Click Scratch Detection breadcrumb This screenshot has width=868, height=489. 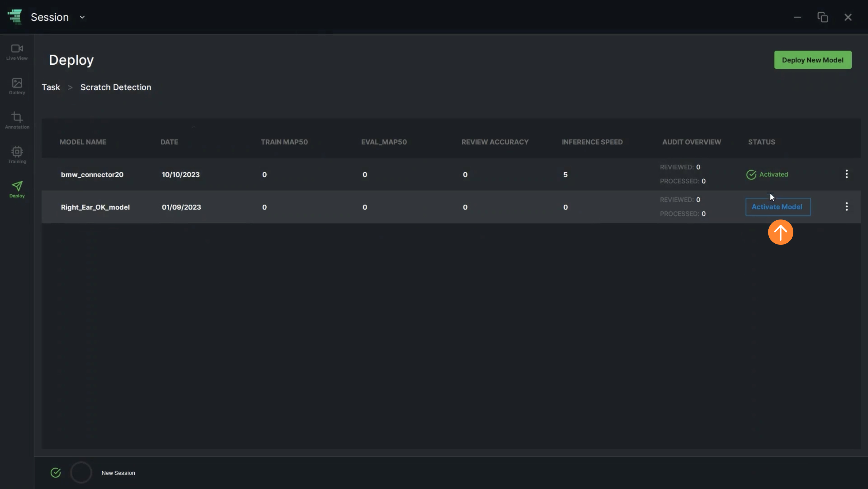[x=116, y=87]
